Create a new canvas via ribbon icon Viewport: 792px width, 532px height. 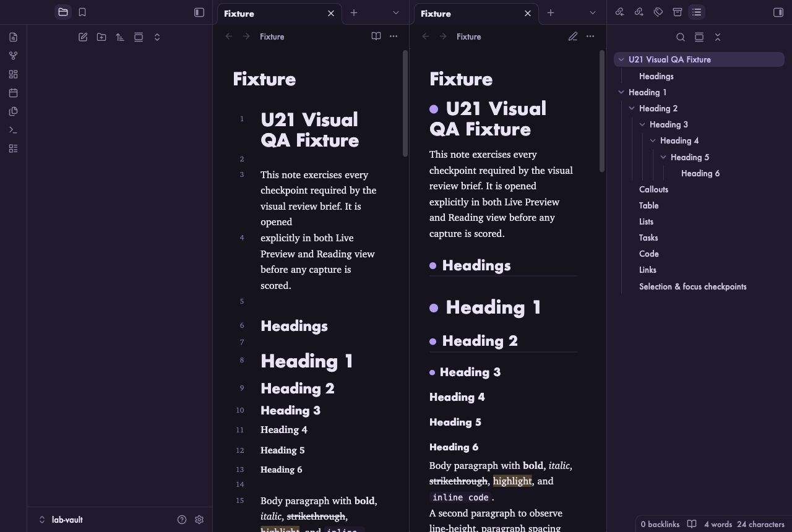point(13,74)
